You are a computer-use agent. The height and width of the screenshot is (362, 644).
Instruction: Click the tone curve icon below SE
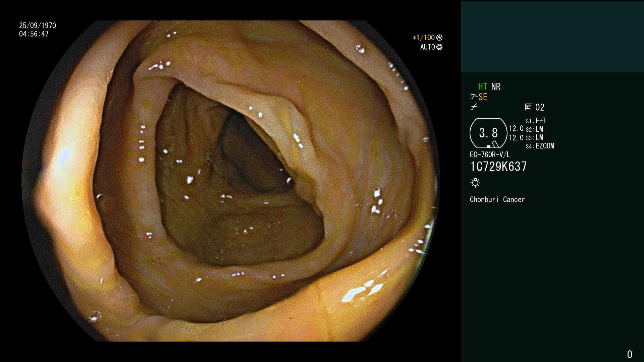(x=474, y=107)
